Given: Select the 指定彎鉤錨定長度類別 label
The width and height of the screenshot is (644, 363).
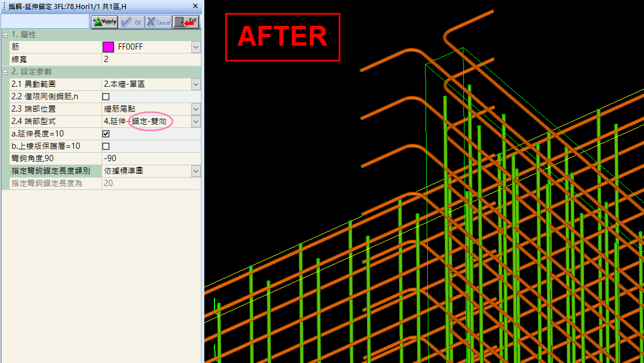Looking at the screenshot, I should (51, 171).
